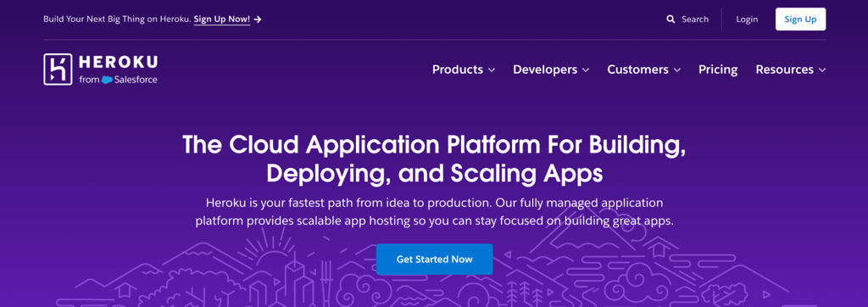Click the 'The Cloud Application Platform' headline

(435, 159)
